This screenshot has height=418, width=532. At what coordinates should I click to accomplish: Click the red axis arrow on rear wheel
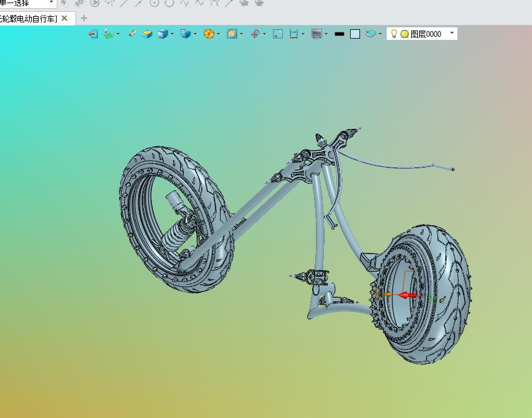tap(407, 295)
